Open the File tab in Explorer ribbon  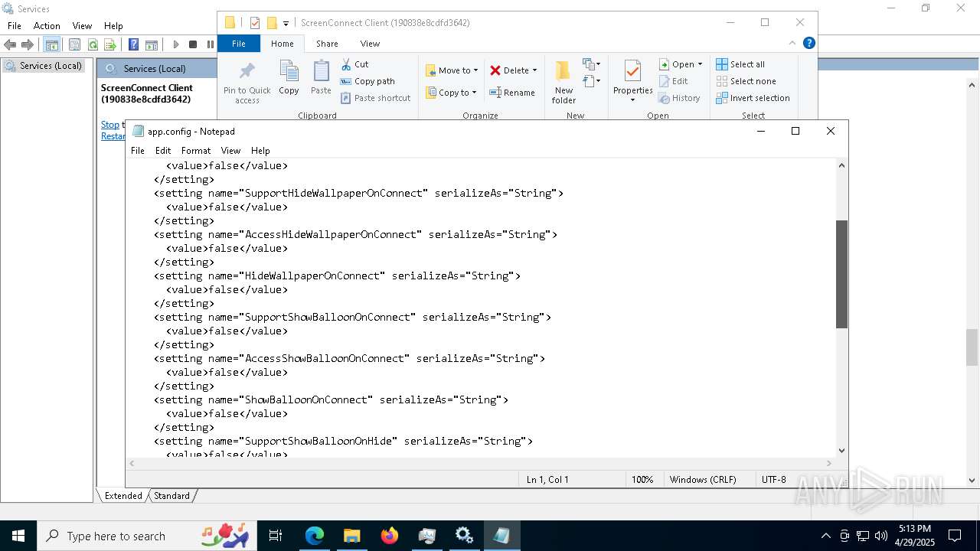[x=239, y=44]
